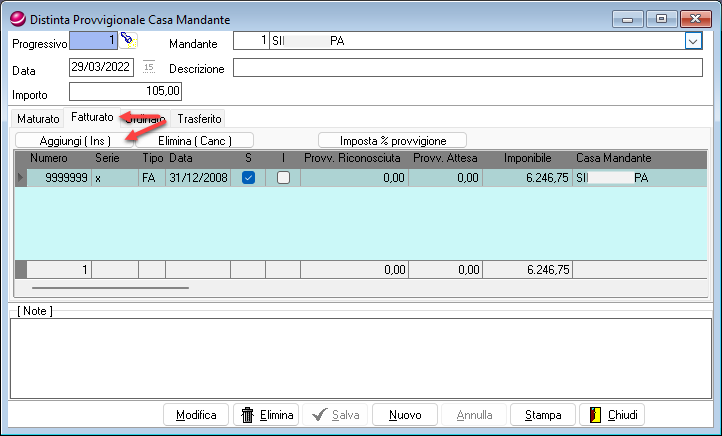722x436 pixels.
Task: Click the bottom Elimina trash button
Action: click(266, 415)
